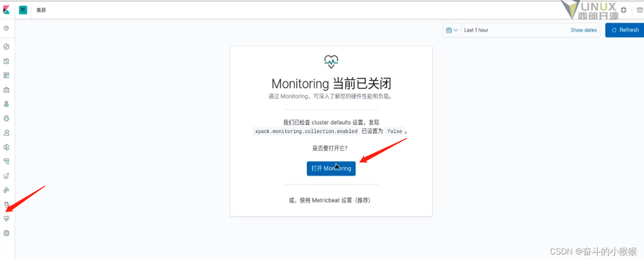The height and width of the screenshot is (260, 644).
Task: Open the recently viewed clock icon
Action: coord(6,28)
